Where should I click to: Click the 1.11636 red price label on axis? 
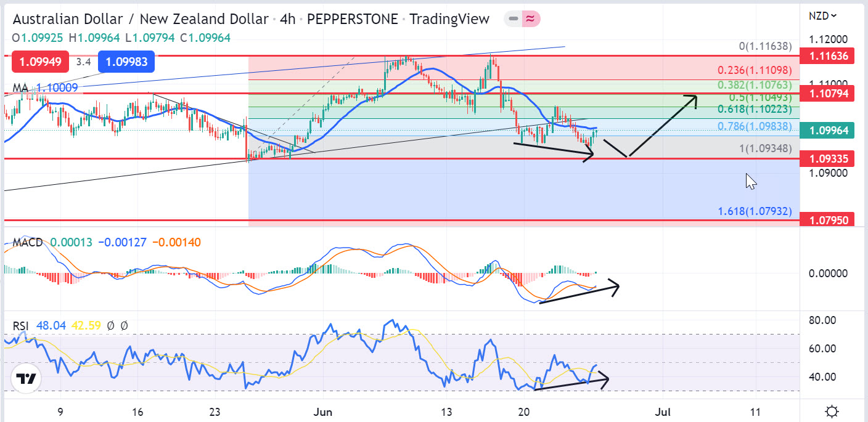tap(827, 57)
